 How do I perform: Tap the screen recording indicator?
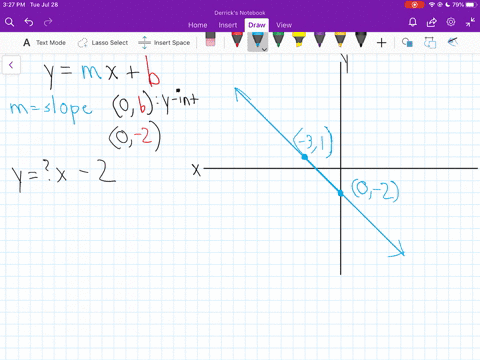pos(414,5)
